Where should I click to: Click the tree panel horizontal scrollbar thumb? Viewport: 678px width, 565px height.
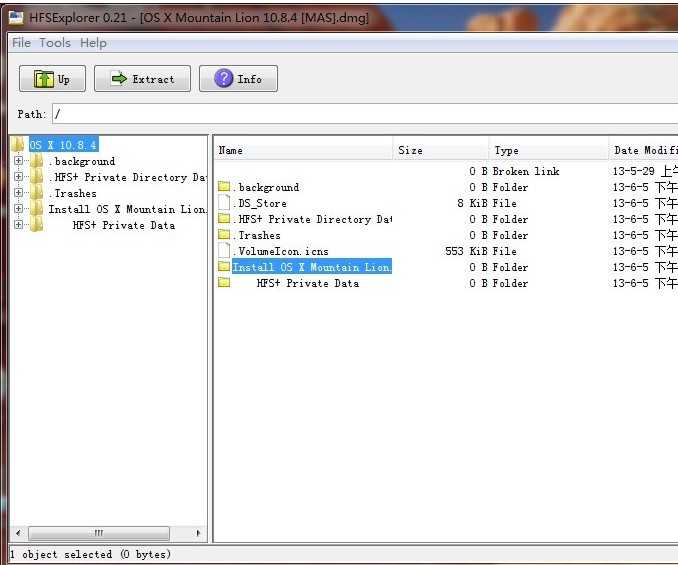(99, 533)
